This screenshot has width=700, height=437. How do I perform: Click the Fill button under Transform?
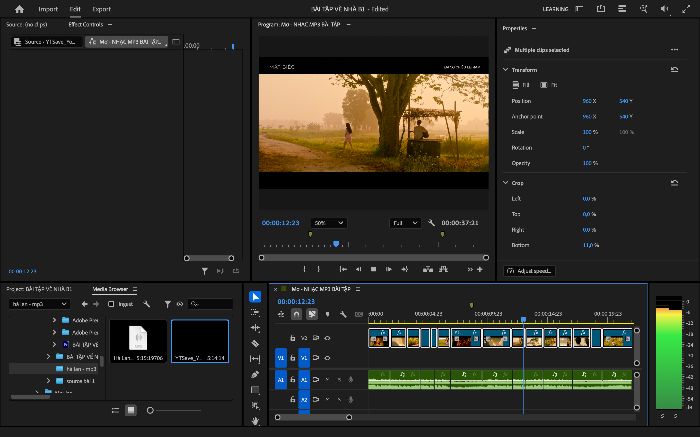click(x=521, y=85)
